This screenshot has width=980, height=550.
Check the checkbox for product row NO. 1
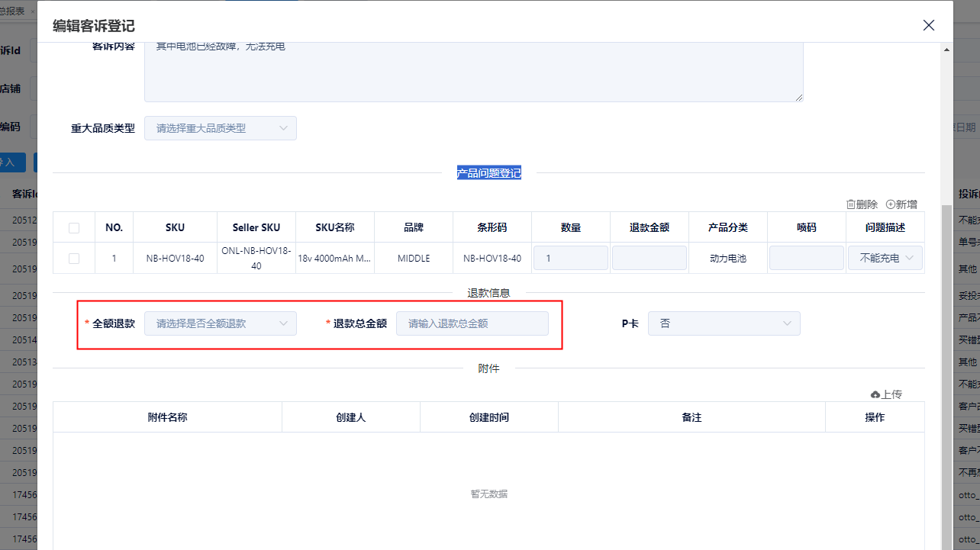tap(73, 258)
